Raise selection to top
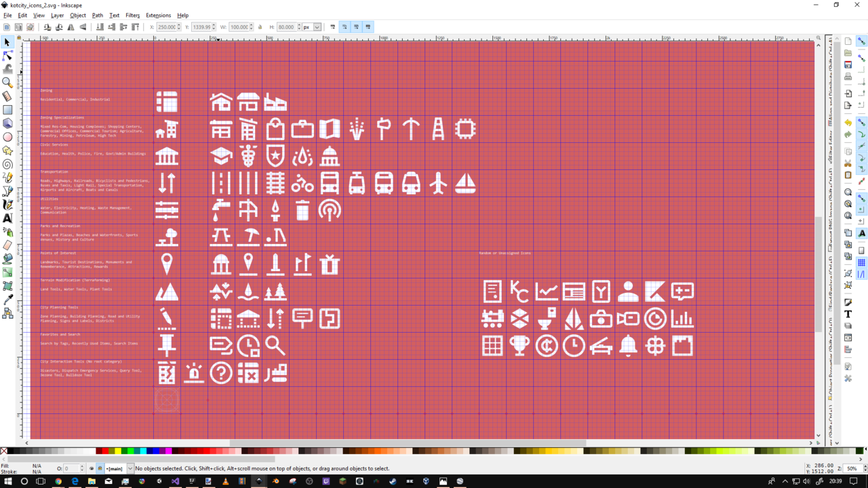 (x=136, y=27)
